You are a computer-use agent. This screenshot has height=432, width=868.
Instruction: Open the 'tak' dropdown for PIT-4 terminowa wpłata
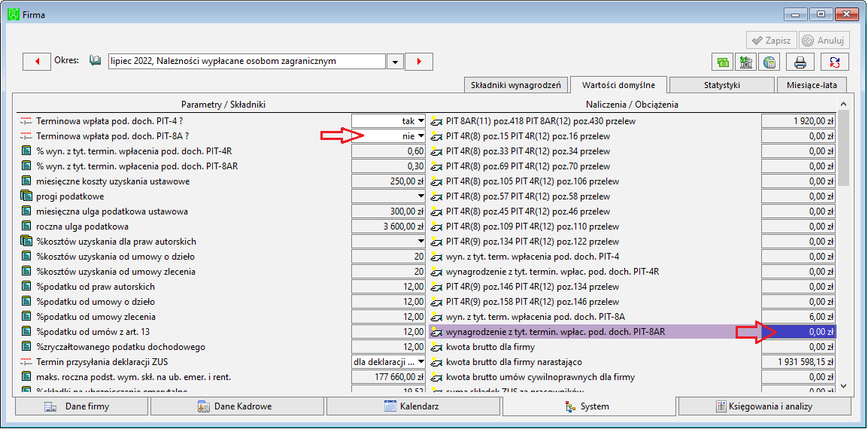coord(420,120)
